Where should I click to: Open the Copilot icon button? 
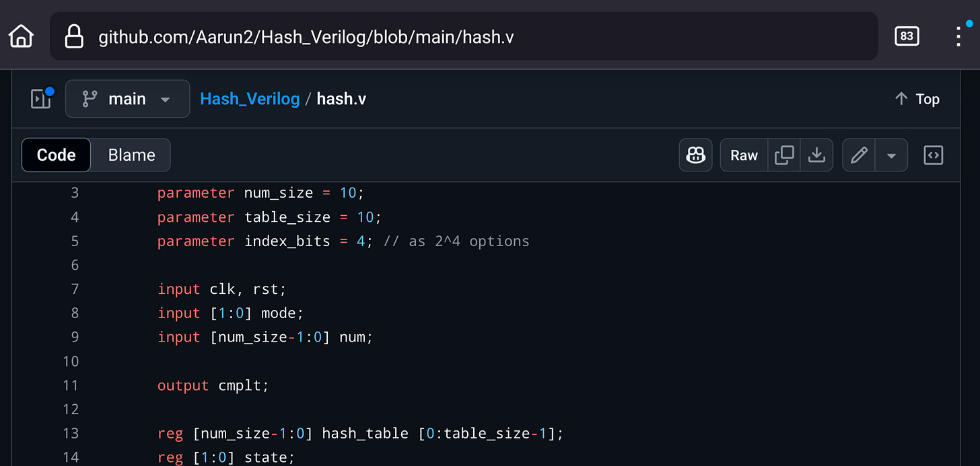pyautogui.click(x=695, y=155)
